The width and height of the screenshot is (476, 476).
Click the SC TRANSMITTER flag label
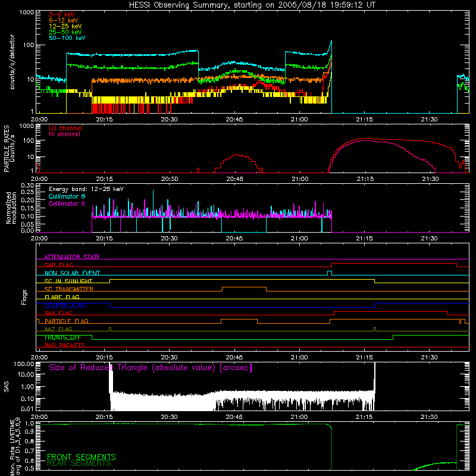click(x=69, y=289)
